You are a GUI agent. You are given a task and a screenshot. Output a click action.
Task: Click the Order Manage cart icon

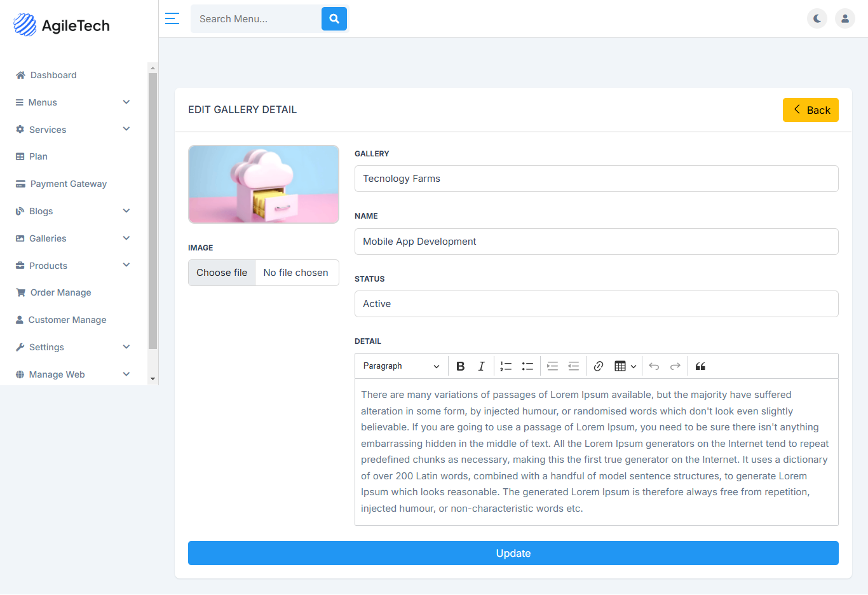pyautogui.click(x=20, y=292)
